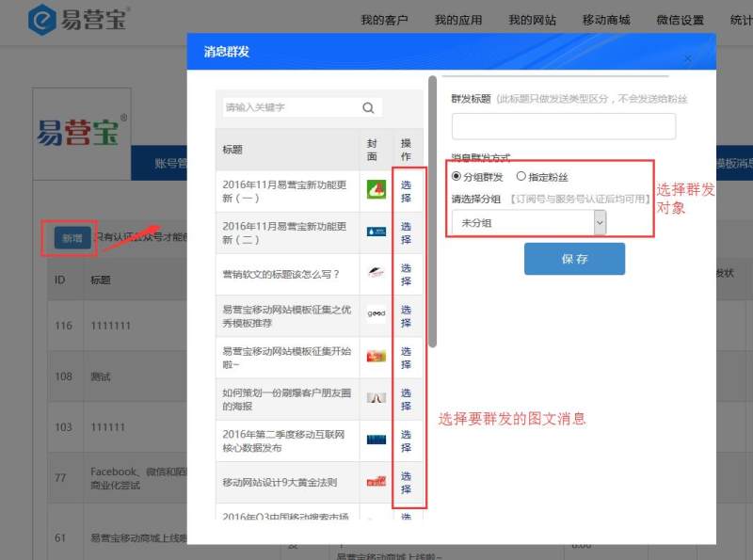The width and height of the screenshot is (753, 560).
Task: Open 移动商城 in top navigation
Action: tap(606, 20)
